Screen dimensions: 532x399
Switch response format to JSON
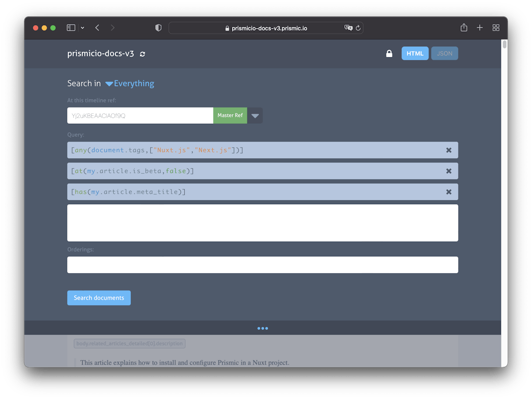coord(444,53)
